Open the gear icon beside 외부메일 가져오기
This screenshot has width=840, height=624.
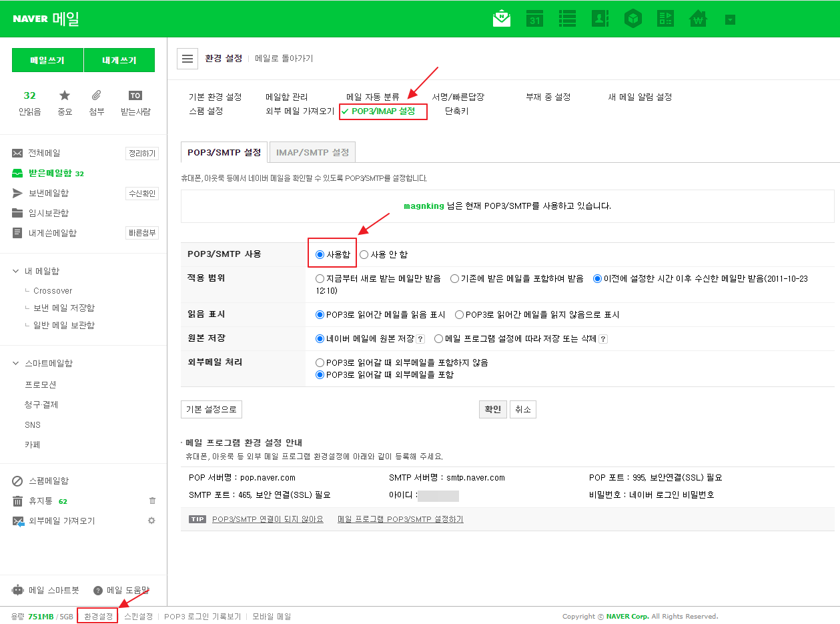[151, 521]
